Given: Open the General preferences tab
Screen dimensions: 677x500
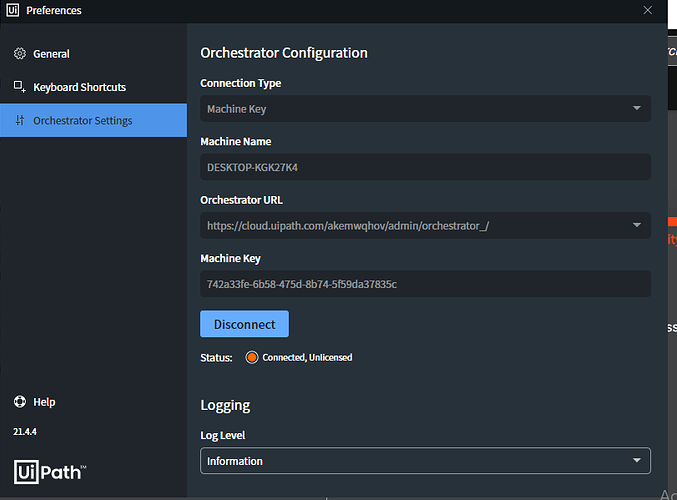Looking at the screenshot, I should 52,54.
